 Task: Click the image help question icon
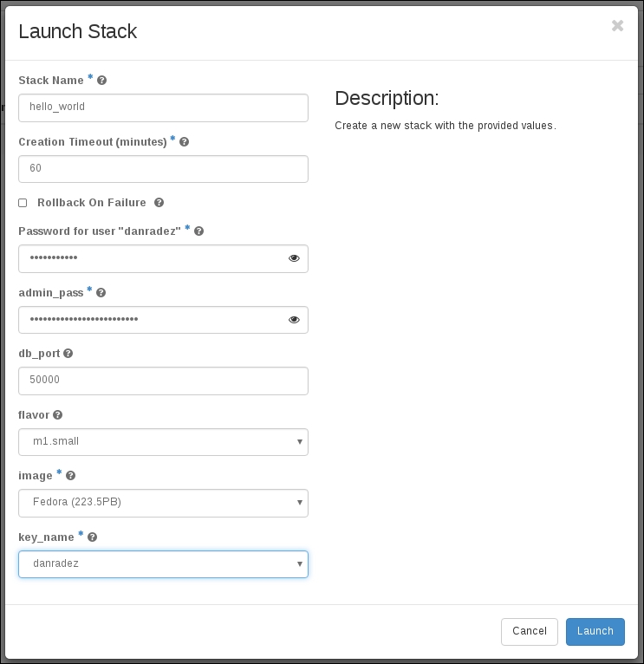[x=71, y=476]
